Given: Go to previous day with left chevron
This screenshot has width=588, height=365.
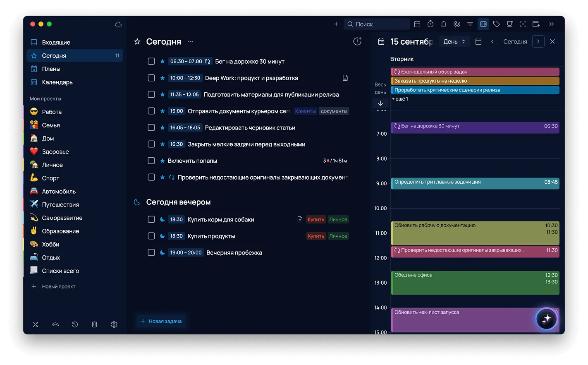Looking at the screenshot, I should click(492, 41).
